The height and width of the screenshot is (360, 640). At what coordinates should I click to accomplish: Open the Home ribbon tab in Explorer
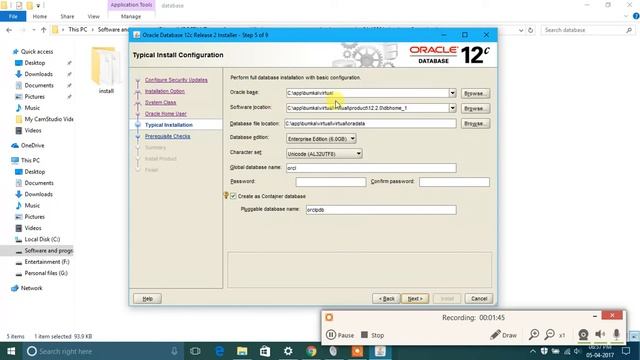(40, 16)
